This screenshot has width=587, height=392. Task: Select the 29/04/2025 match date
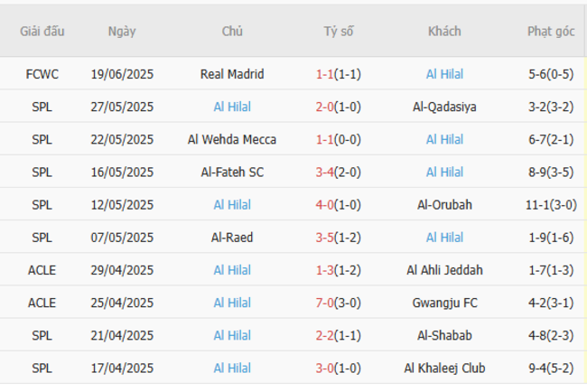(122, 270)
